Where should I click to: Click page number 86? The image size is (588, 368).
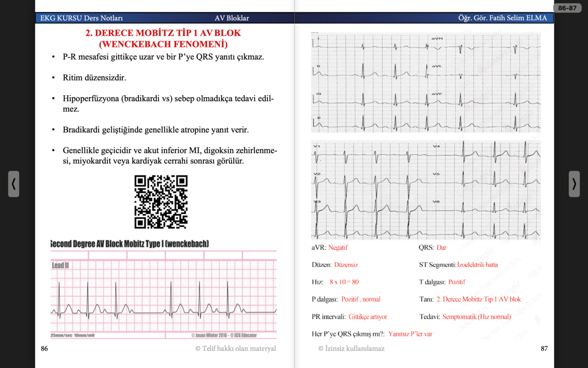pyautogui.click(x=44, y=348)
